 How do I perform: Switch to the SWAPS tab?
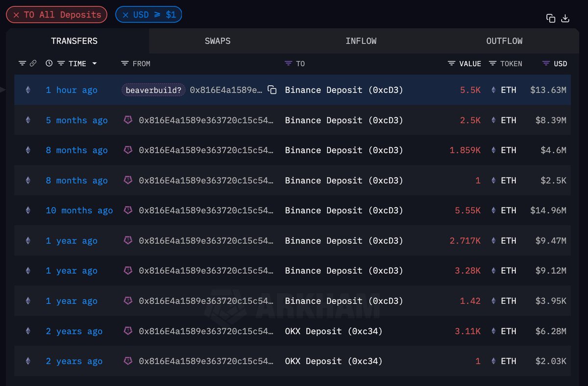coord(218,41)
